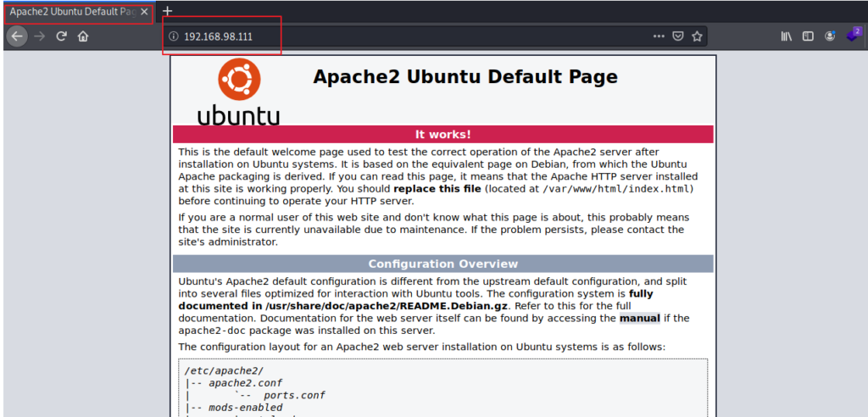Viewport: 868px width, 417px height.
Task: Open a new tab with plus button
Action: (168, 12)
